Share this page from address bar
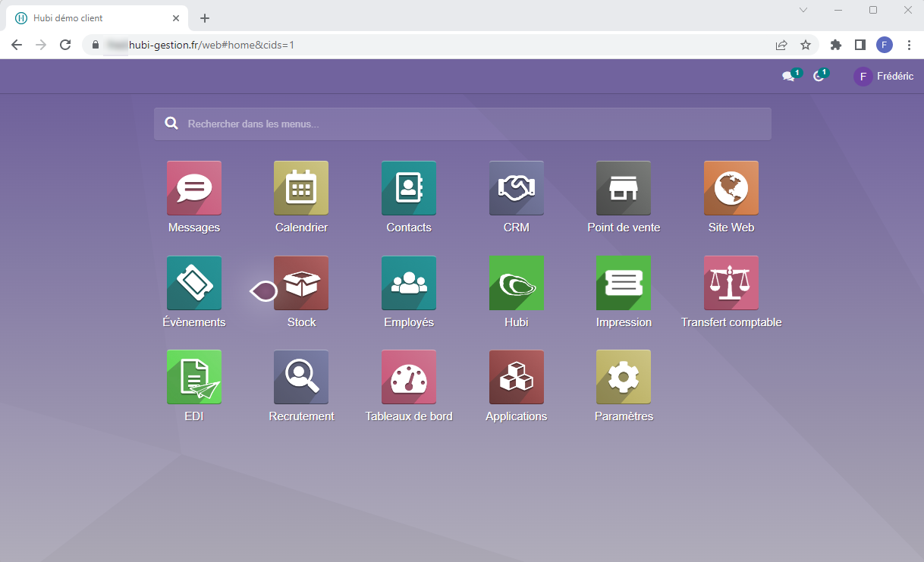The image size is (924, 562). (781, 45)
